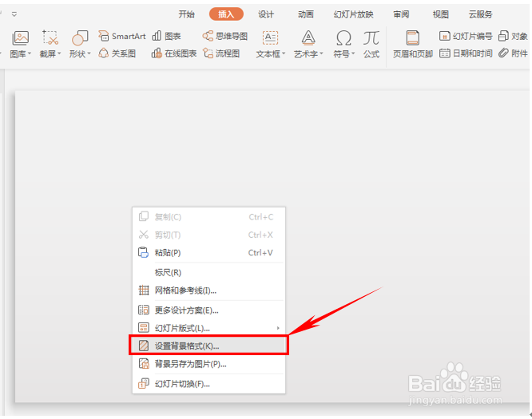532x419 pixels.
Task: Click the 剪切(T) context menu item
Action: pos(208,235)
